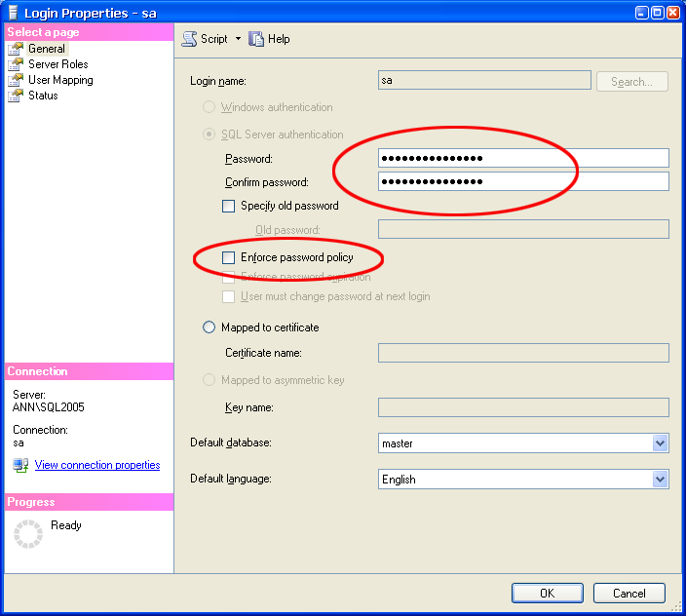The height and width of the screenshot is (616, 686).
Task: Select the General page icon
Action: 16,49
